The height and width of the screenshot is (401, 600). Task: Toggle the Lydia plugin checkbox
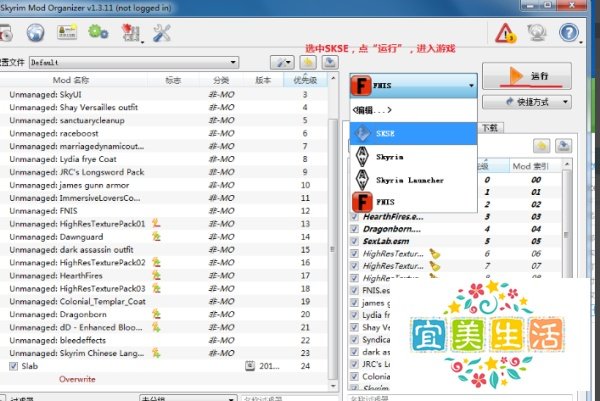point(354,315)
